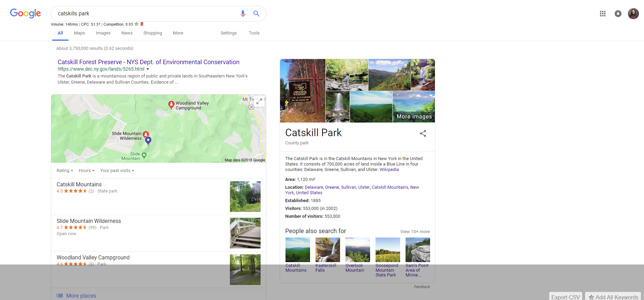Open the Rating filter dropdown
The width and height of the screenshot is (644, 300).
coord(65,171)
